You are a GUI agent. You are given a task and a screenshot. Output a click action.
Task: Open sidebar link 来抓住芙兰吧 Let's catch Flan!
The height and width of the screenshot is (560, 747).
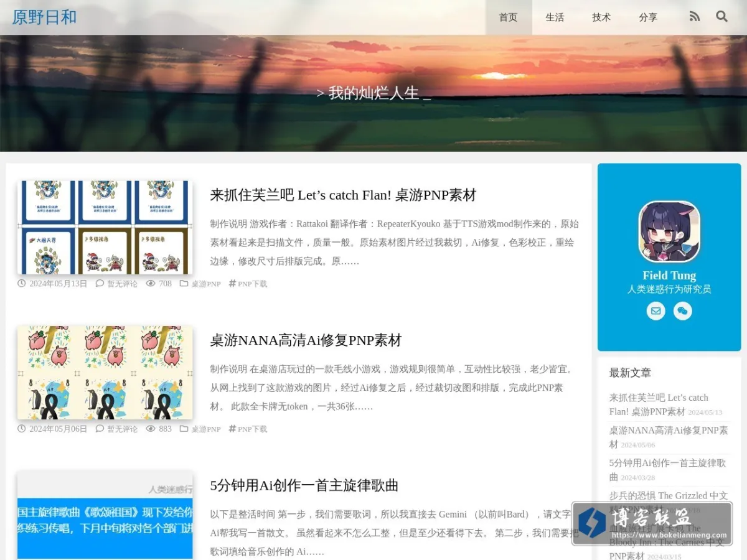pos(659,404)
